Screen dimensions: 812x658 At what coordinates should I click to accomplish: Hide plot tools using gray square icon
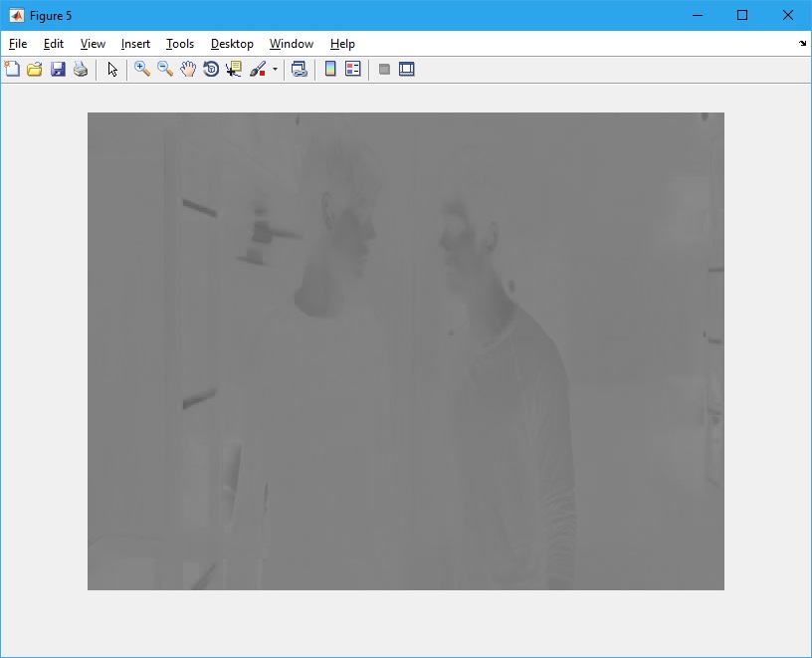pos(384,69)
